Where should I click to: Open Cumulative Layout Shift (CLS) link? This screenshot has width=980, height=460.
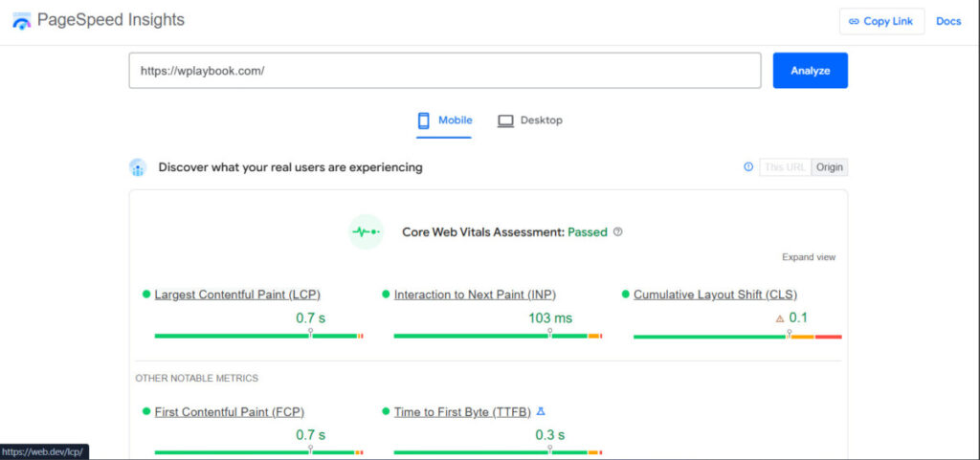(x=715, y=294)
